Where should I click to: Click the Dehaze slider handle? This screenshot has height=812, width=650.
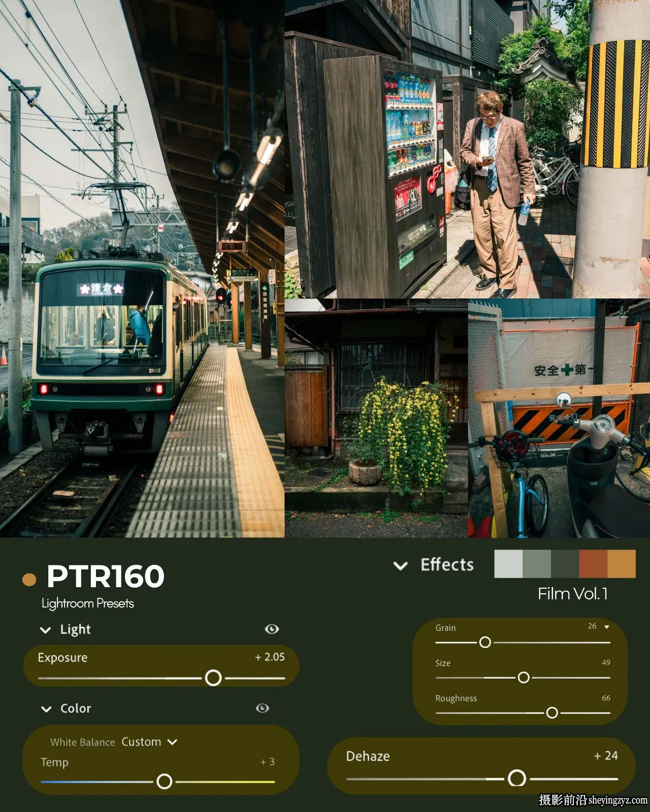tap(517, 778)
